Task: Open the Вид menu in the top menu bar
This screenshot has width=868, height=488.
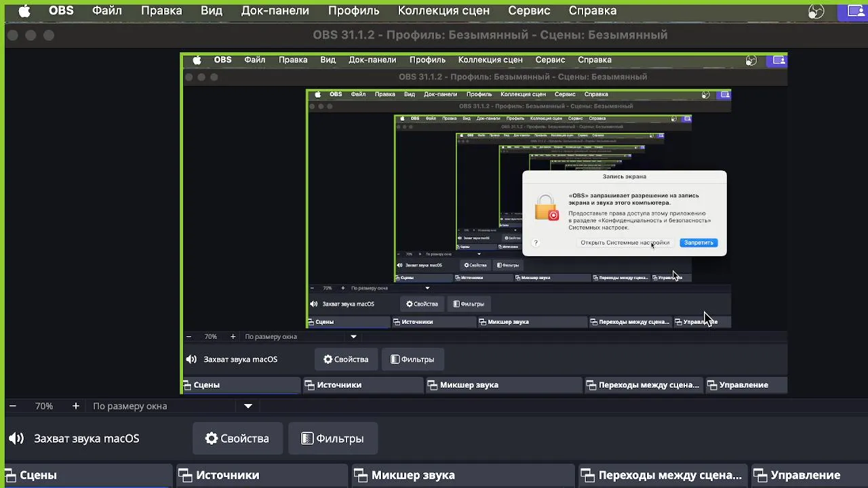Action: 212,11
